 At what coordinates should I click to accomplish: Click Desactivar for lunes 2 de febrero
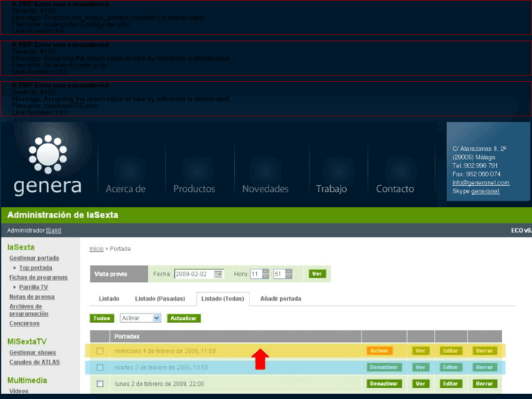point(383,384)
